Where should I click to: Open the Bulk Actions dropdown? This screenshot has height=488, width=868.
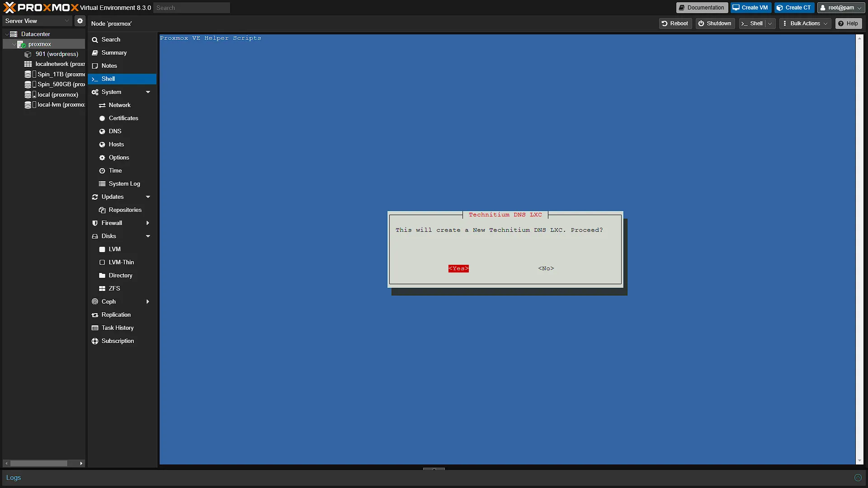point(805,23)
